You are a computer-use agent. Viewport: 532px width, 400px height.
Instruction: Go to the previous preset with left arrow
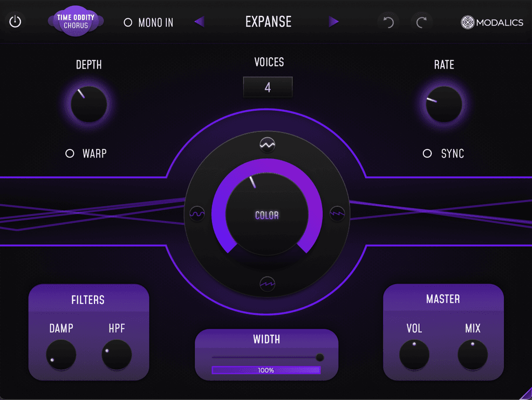click(x=199, y=22)
